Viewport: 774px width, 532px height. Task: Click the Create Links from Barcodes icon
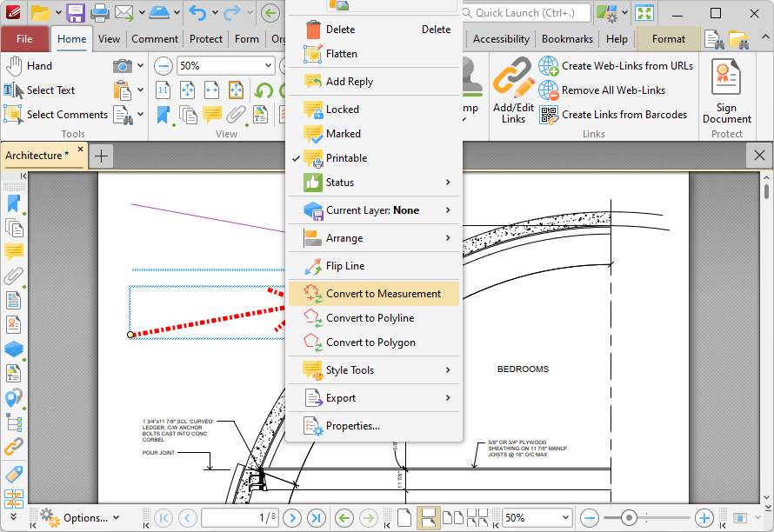coord(549,115)
